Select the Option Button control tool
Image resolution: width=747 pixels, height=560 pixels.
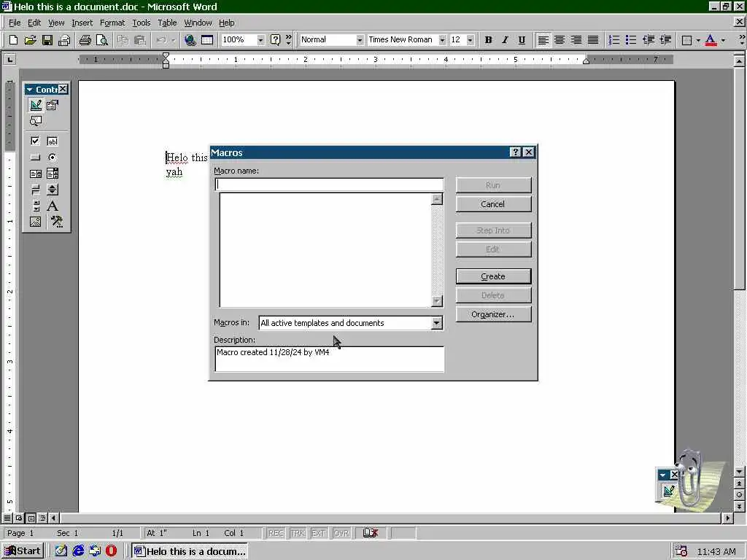click(53, 157)
